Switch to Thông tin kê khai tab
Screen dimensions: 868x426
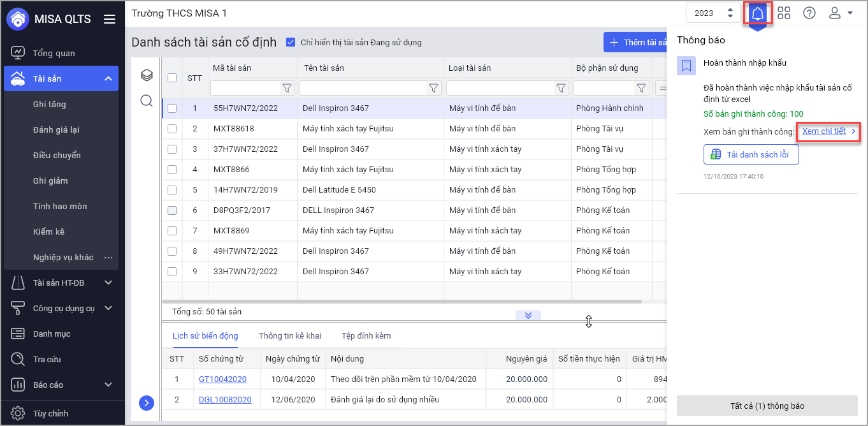(290, 336)
